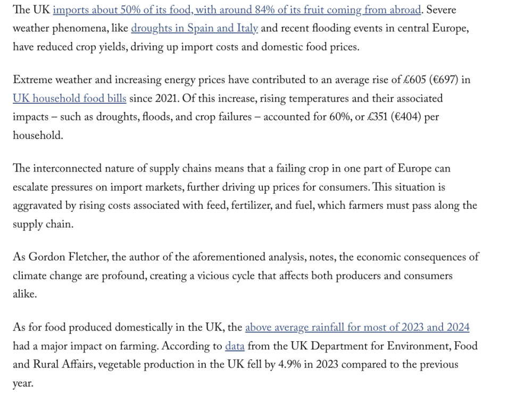Click the '£351 (€404)' amount

click(x=394, y=117)
